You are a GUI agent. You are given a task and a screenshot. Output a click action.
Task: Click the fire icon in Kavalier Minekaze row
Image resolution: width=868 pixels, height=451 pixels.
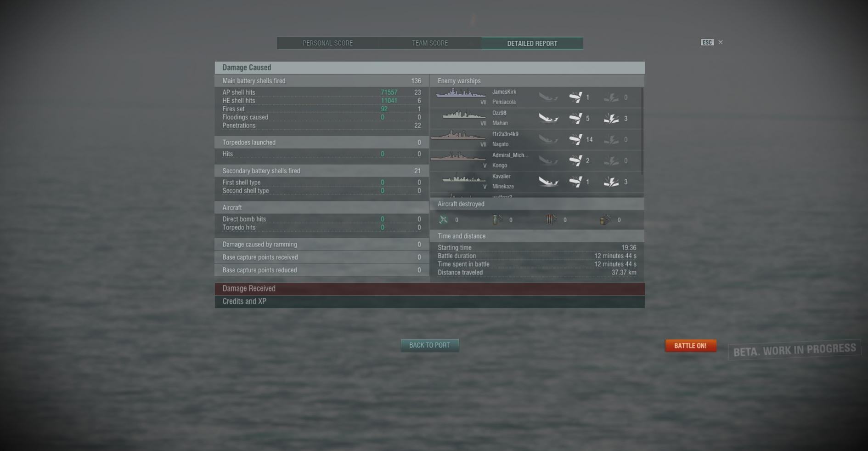(x=611, y=182)
